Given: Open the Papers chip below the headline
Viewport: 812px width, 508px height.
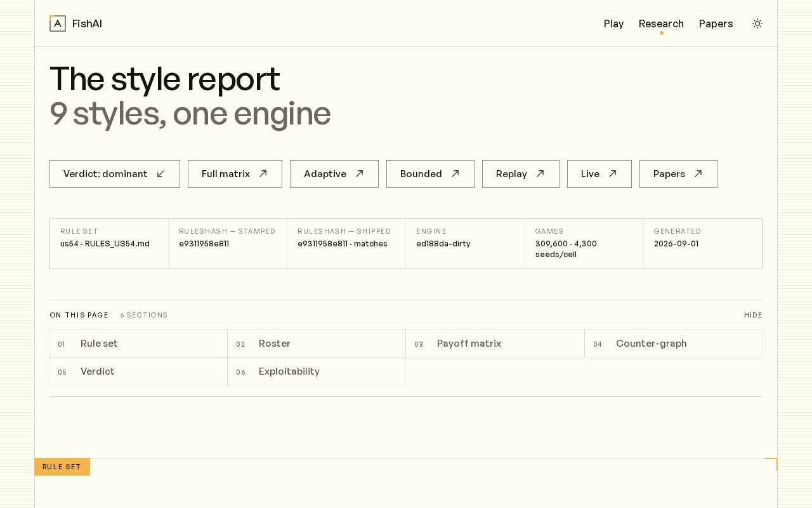Looking at the screenshot, I should pyautogui.click(x=678, y=174).
